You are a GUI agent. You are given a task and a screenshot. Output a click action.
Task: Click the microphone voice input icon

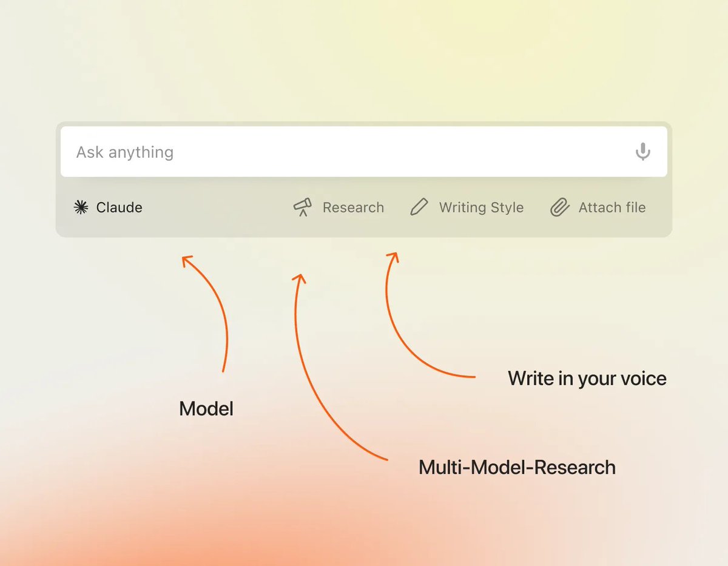click(642, 152)
